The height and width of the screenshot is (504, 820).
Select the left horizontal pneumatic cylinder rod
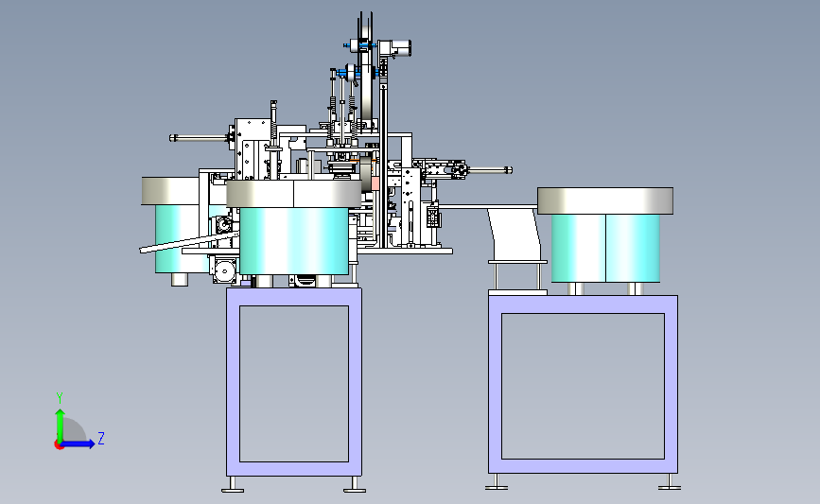point(200,138)
